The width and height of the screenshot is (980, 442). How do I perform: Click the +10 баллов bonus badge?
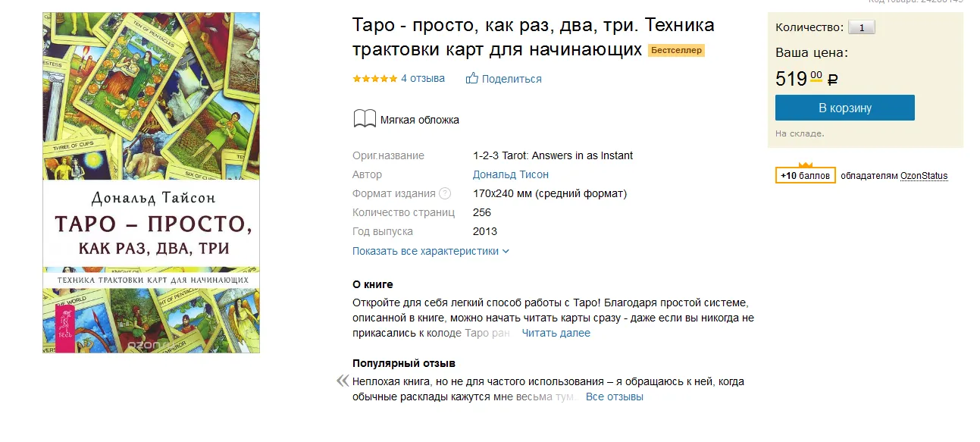[x=806, y=176]
